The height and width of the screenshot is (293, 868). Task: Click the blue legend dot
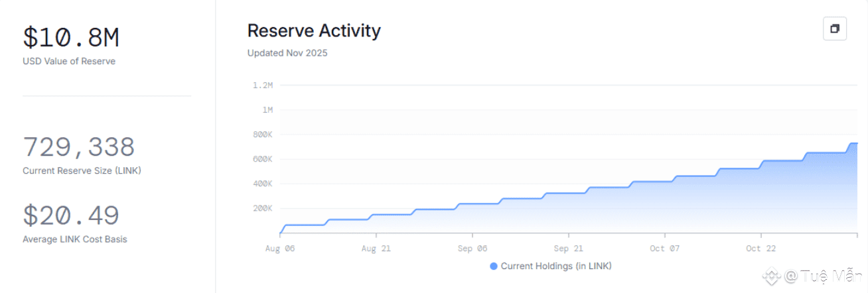494,266
